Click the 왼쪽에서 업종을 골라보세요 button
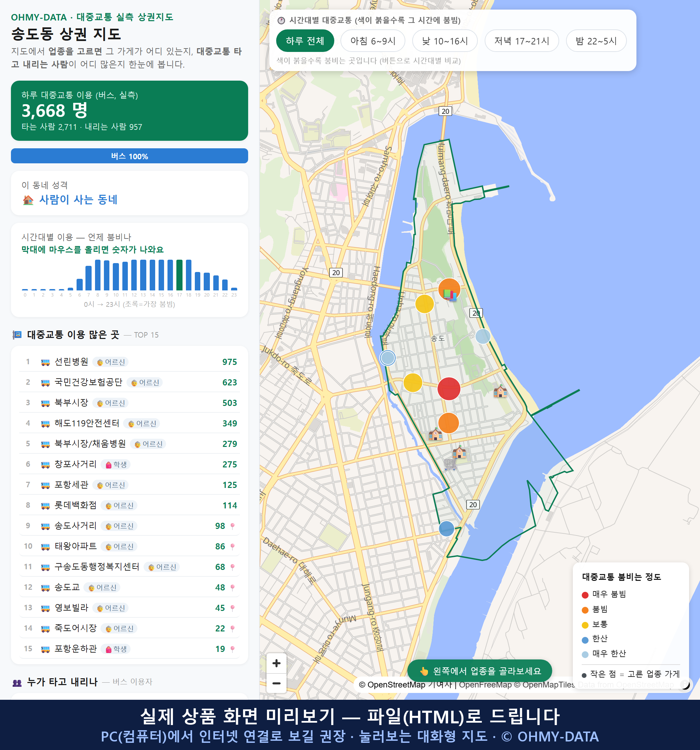The height and width of the screenshot is (750, 700). click(479, 671)
